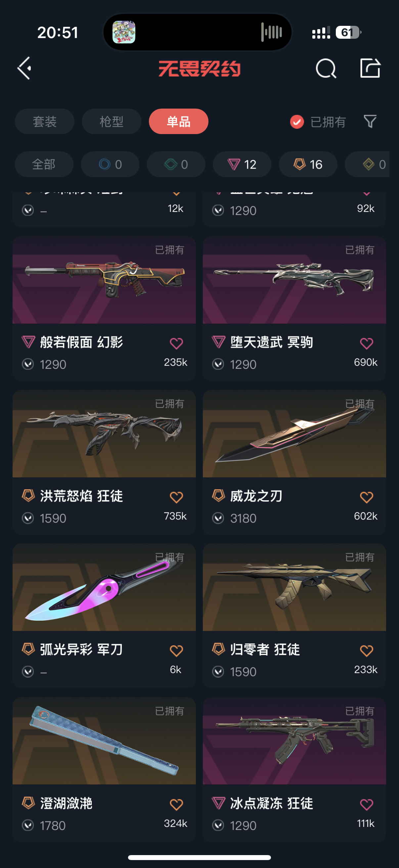Screen dimensions: 399x868
Task: Open the 弧光异彩 军刀 knife thumbnail
Action: [104, 587]
